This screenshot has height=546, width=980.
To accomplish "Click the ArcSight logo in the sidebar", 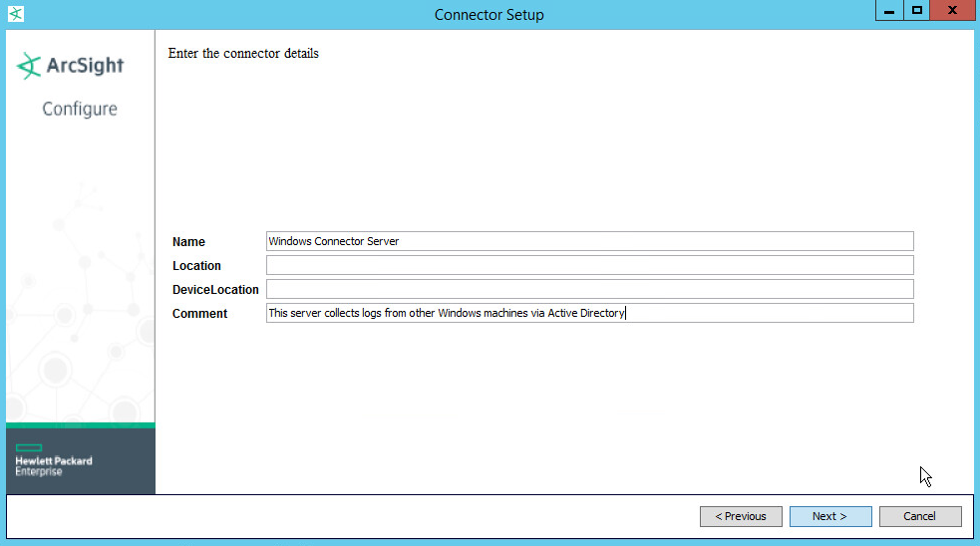I will pos(71,67).
